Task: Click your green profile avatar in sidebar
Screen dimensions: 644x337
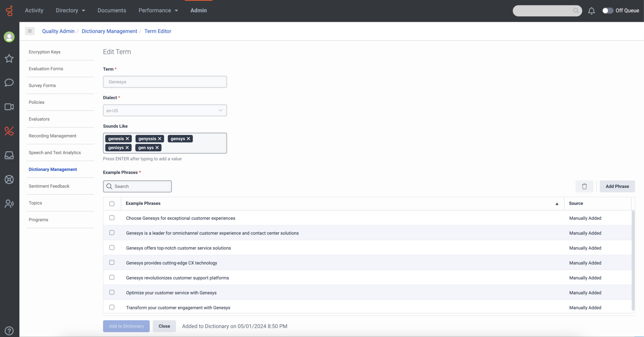Action: pos(9,37)
